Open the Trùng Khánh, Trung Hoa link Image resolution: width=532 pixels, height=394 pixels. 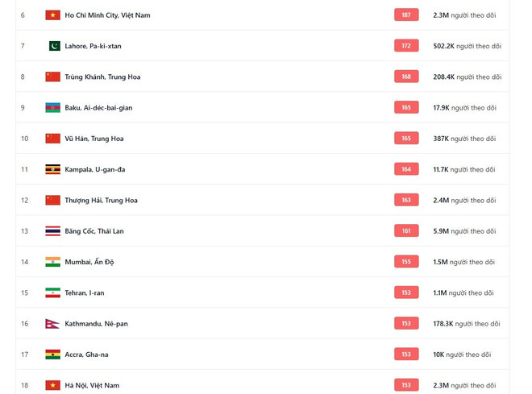[x=102, y=77]
